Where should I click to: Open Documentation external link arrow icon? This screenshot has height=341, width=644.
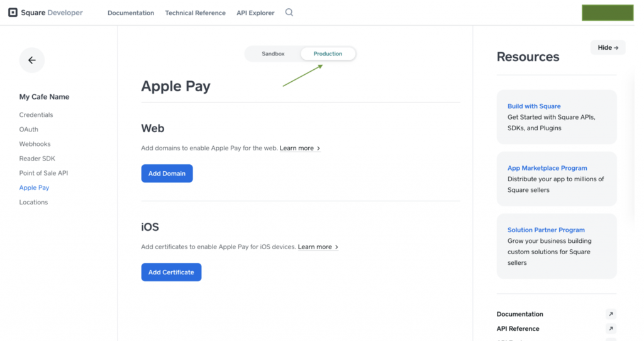point(611,314)
